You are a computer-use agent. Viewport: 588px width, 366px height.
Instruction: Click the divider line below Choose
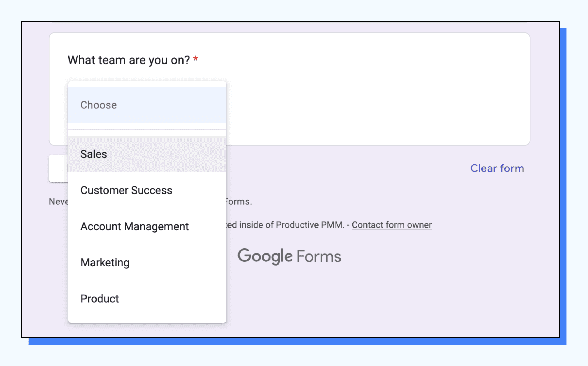pyautogui.click(x=147, y=130)
